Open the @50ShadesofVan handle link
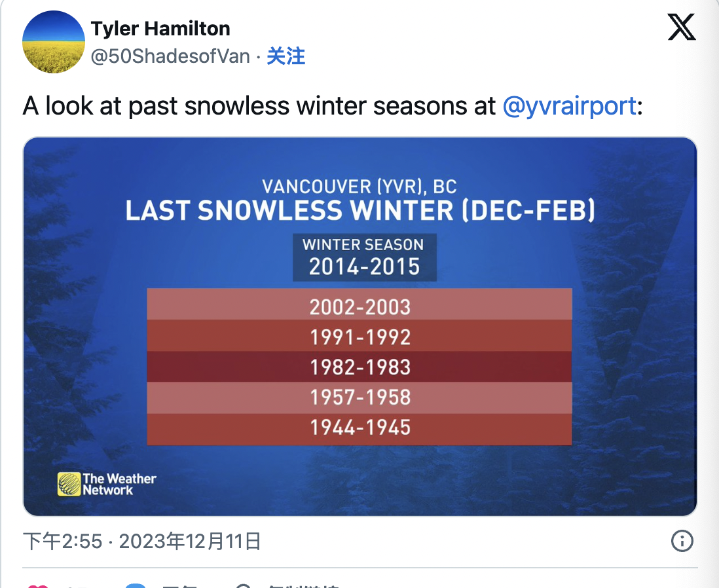The image size is (719, 588). pyautogui.click(x=170, y=56)
